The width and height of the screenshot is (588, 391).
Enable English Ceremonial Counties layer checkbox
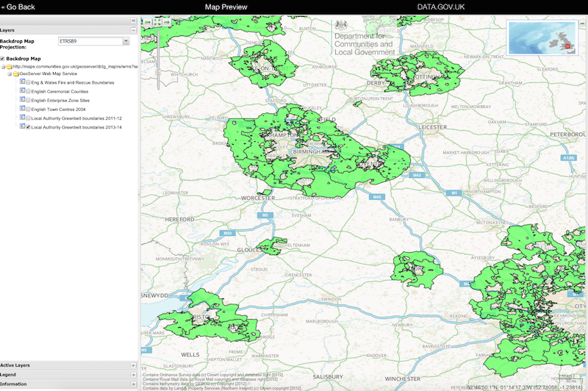(28, 91)
